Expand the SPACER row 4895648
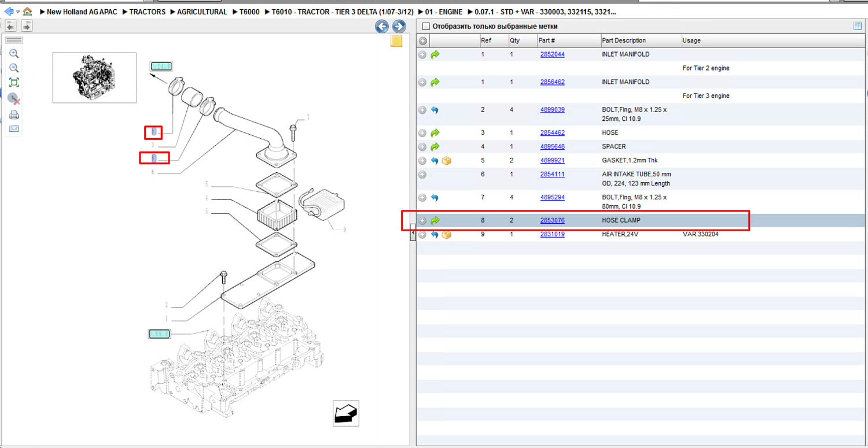Image resolution: width=868 pixels, height=448 pixels. coord(422,147)
